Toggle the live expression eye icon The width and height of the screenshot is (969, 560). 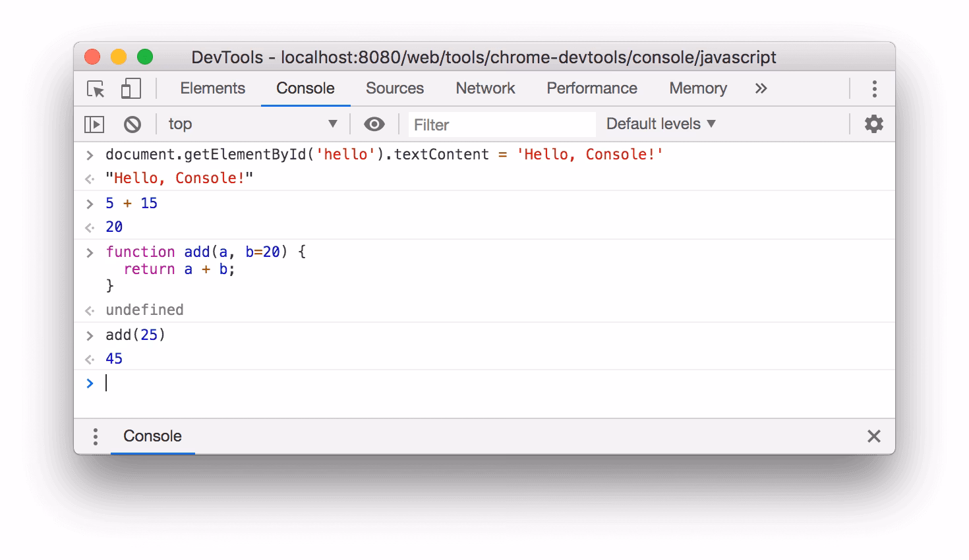[374, 124]
